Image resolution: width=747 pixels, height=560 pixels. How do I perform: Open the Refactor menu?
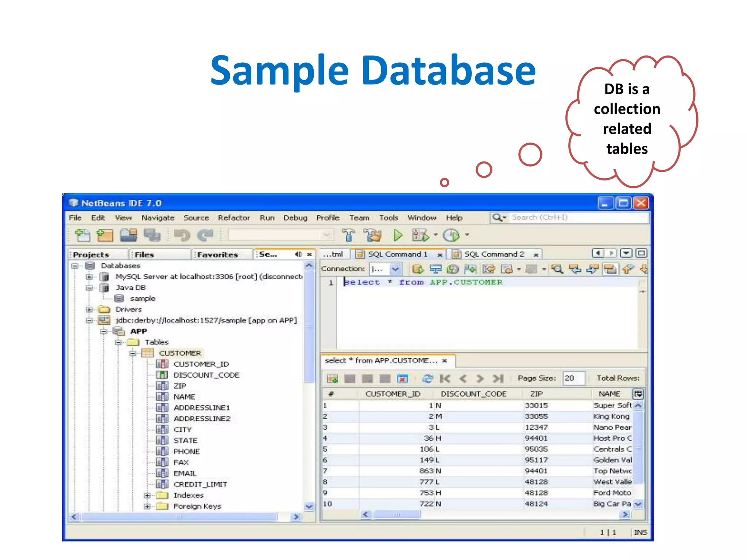[234, 218]
